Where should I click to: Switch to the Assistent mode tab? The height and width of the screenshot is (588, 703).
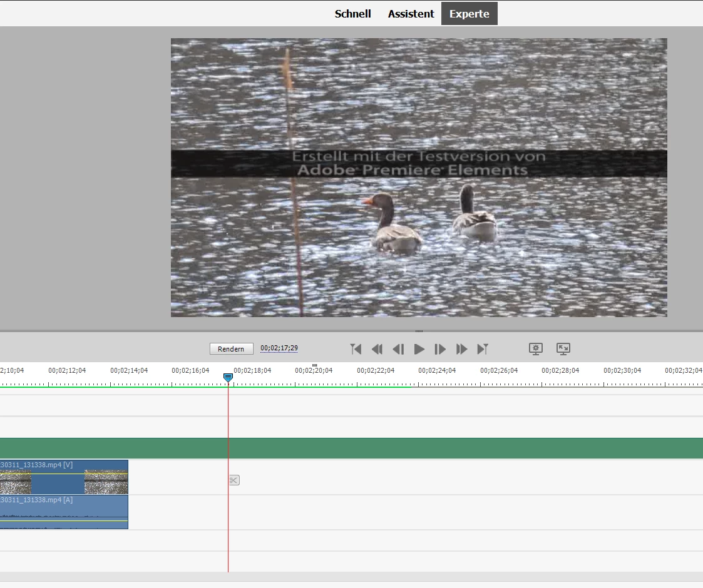tap(411, 14)
